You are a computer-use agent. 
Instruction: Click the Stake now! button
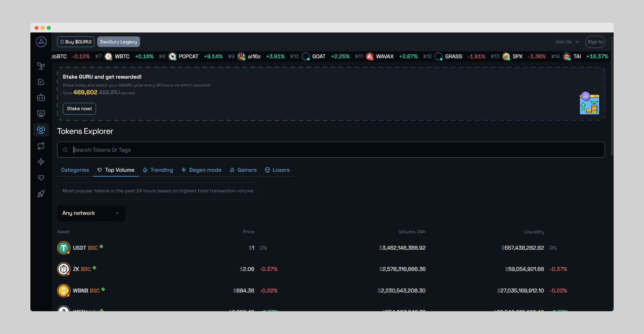pos(79,109)
